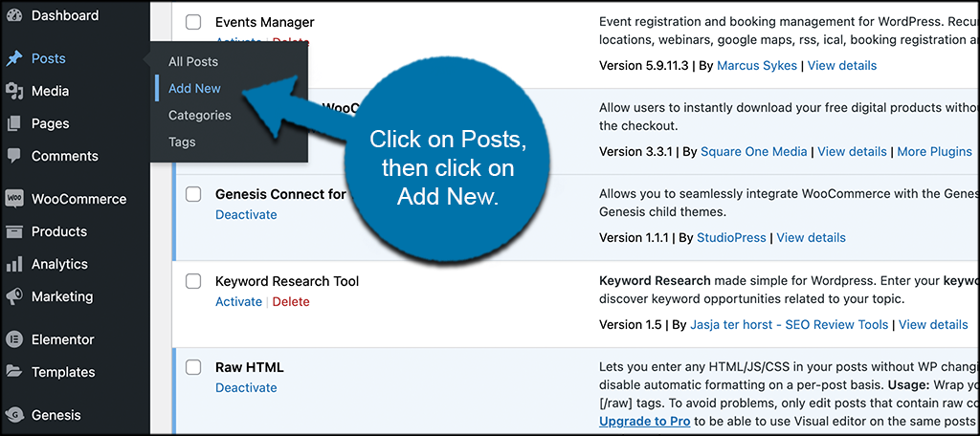Screen dimensions: 980x436
Task: Open the Products menu label
Action: (x=58, y=231)
